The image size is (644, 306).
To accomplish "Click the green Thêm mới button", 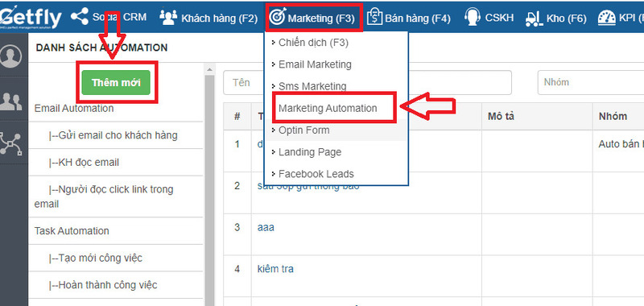I will tap(116, 82).
